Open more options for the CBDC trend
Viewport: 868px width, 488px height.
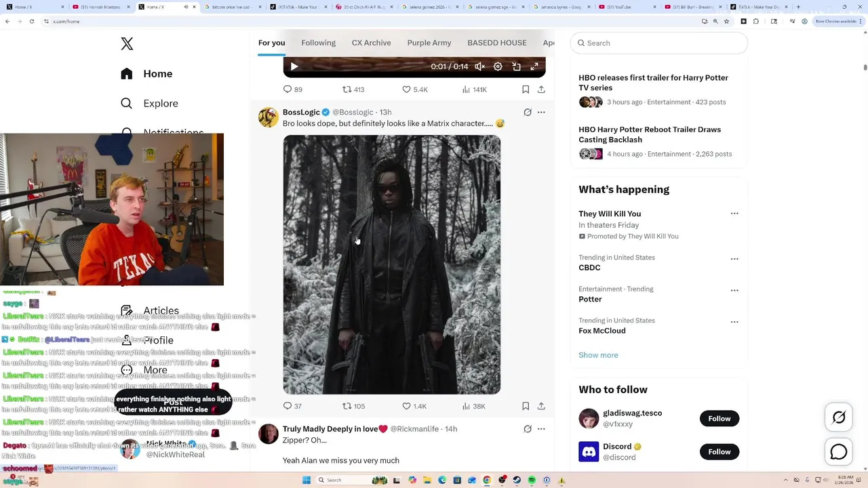[734, 259]
